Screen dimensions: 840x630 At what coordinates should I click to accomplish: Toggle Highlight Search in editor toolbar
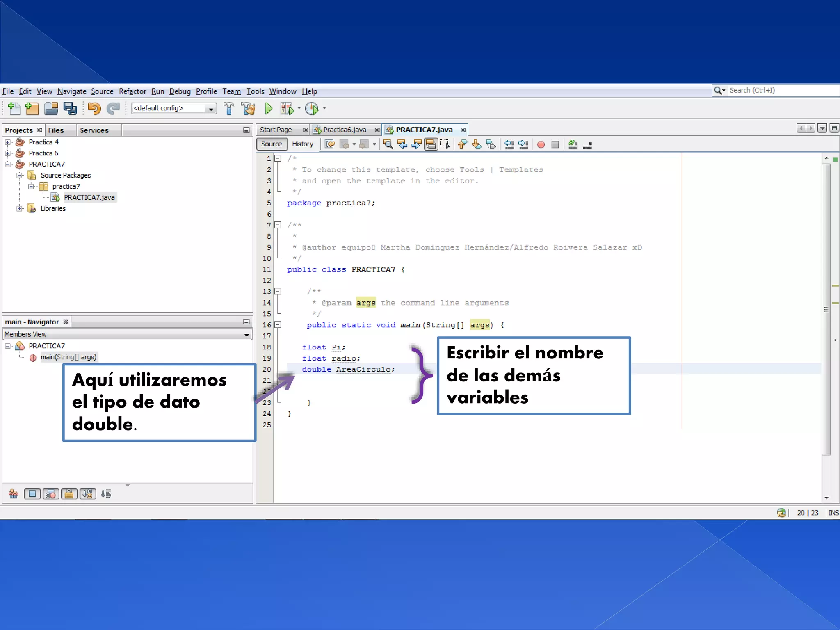[x=431, y=144]
